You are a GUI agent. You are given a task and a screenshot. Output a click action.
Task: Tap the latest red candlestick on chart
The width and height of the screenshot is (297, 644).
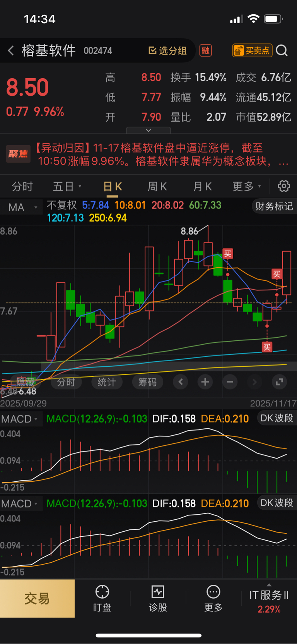[287, 273]
